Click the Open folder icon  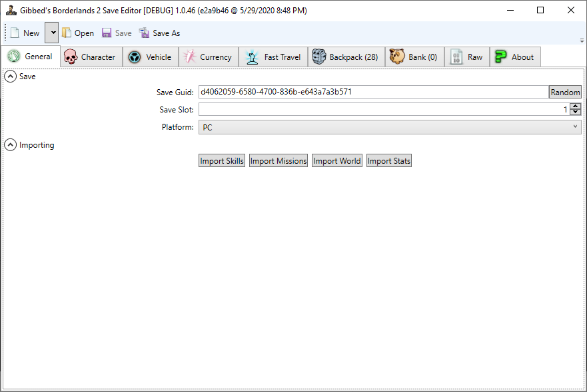pos(66,33)
